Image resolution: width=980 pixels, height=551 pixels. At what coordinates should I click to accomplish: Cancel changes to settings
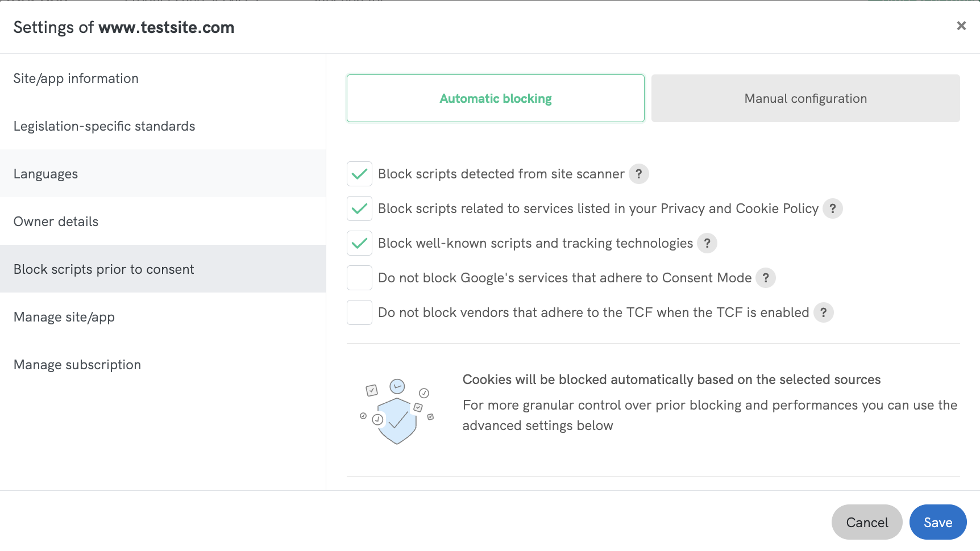pyautogui.click(x=866, y=522)
